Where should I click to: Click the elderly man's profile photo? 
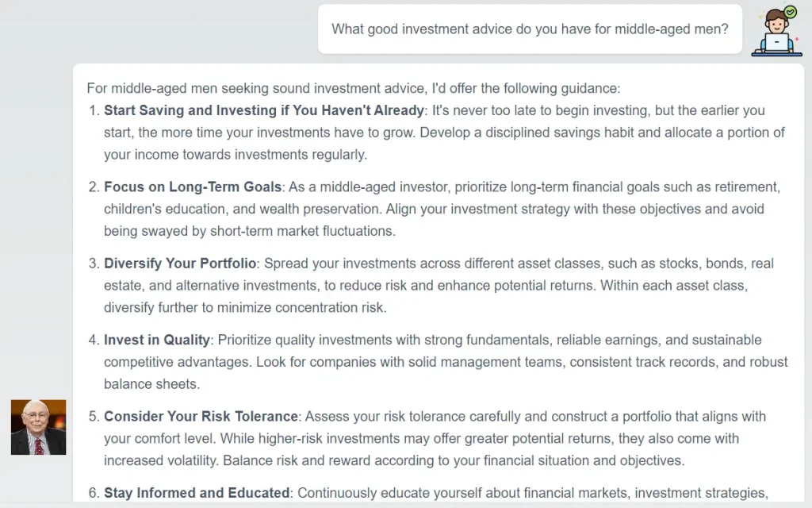pyautogui.click(x=38, y=427)
